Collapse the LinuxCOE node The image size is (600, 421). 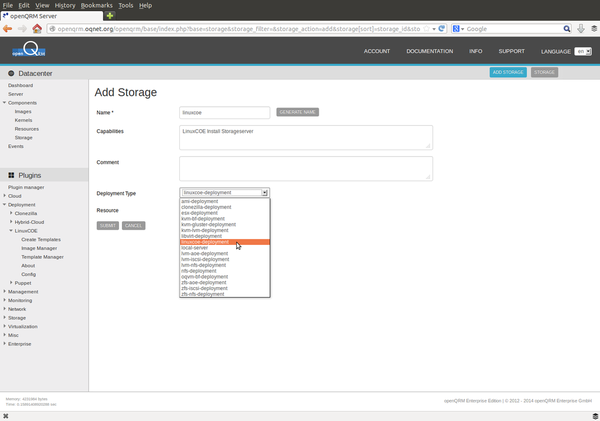click(11, 230)
